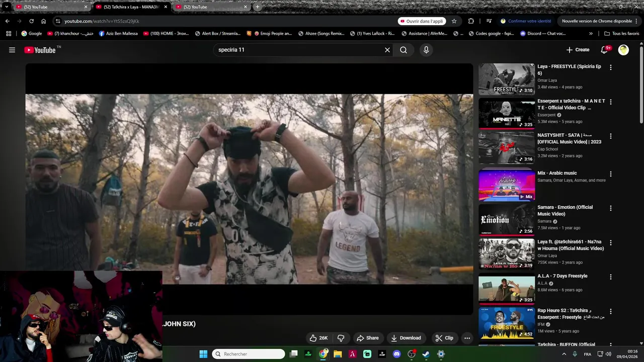Open Chrome extensions puzzle icon
Image resolution: width=644 pixels, height=362 pixels.
tap(471, 21)
